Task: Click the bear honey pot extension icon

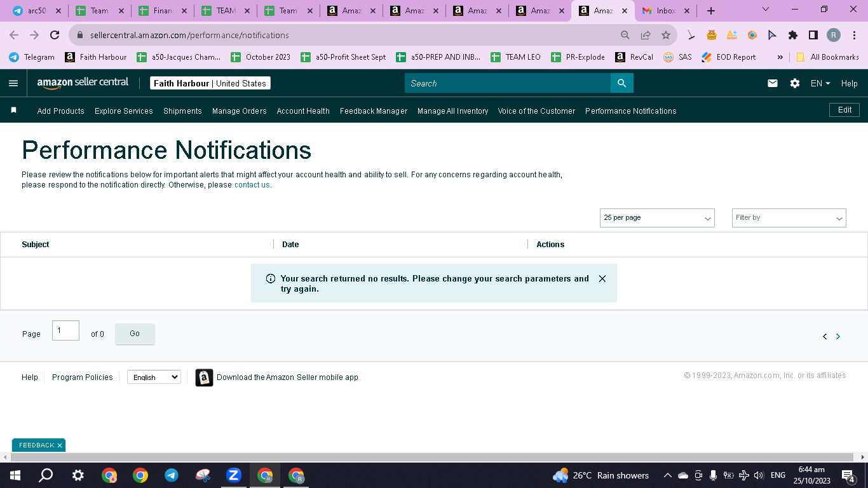Action: (712, 36)
